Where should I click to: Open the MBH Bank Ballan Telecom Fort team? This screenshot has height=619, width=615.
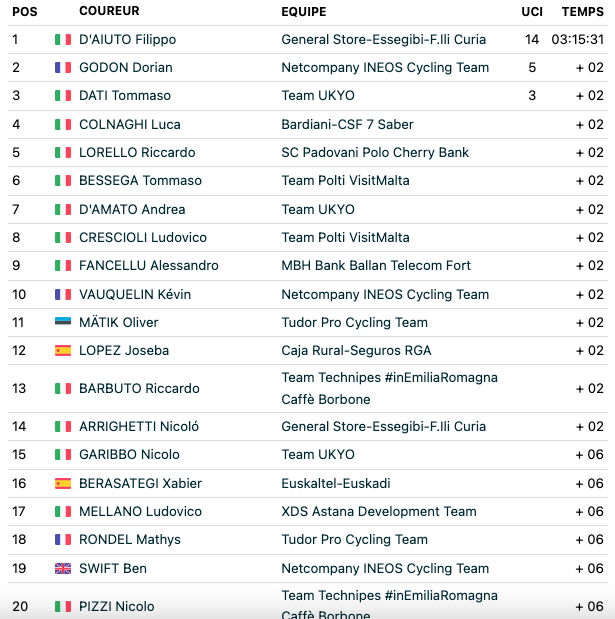point(376,265)
